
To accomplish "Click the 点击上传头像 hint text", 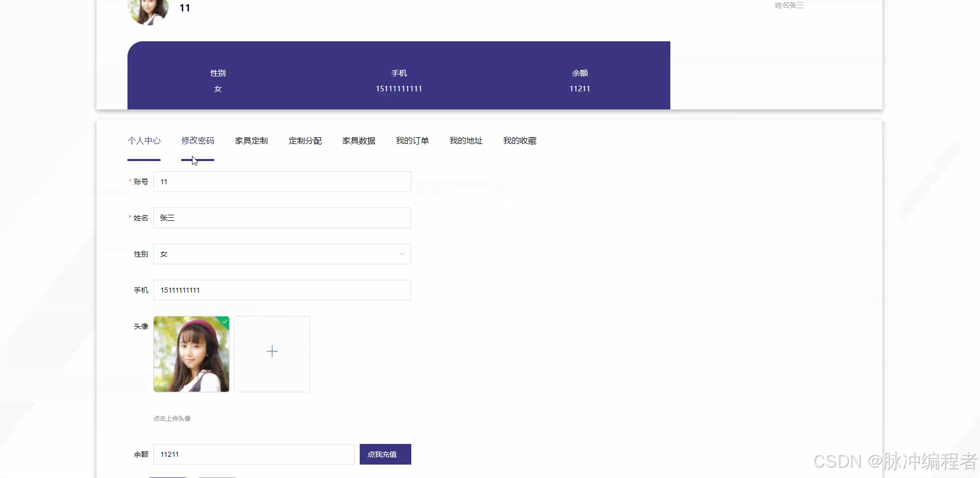I will tap(172, 419).
